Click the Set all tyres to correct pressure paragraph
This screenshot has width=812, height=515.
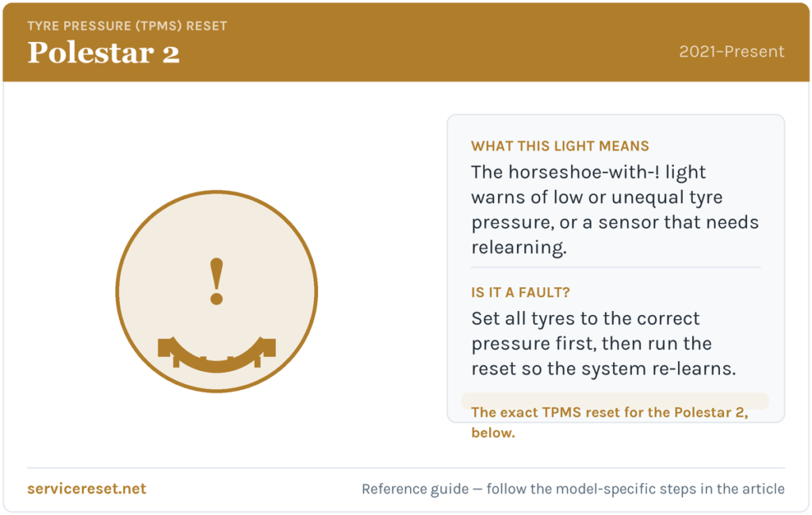click(x=603, y=344)
